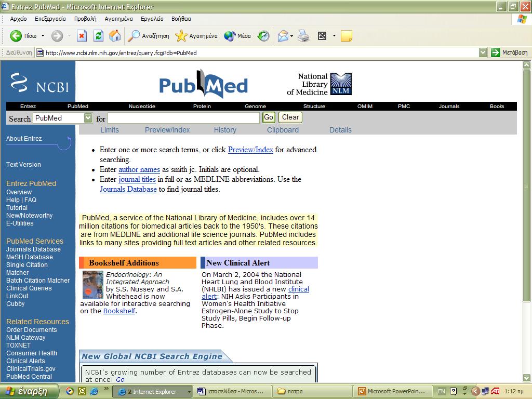532x399 pixels.
Task: Open MeSH Database in sidebar
Action: pos(30,257)
